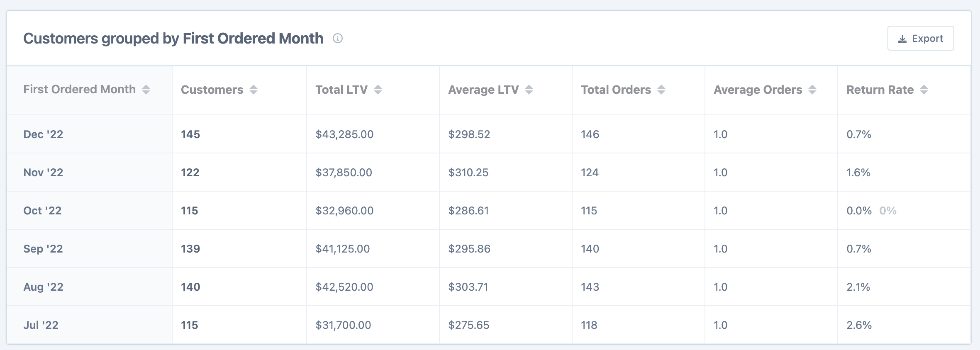Click the Oct '22 month cell
This screenshot has height=350, width=980.
[x=42, y=211]
